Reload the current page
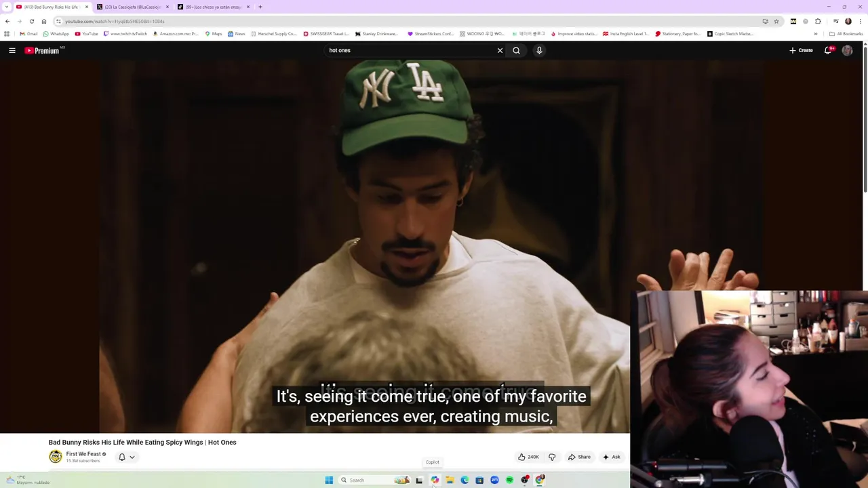The image size is (868, 488). (x=32, y=21)
